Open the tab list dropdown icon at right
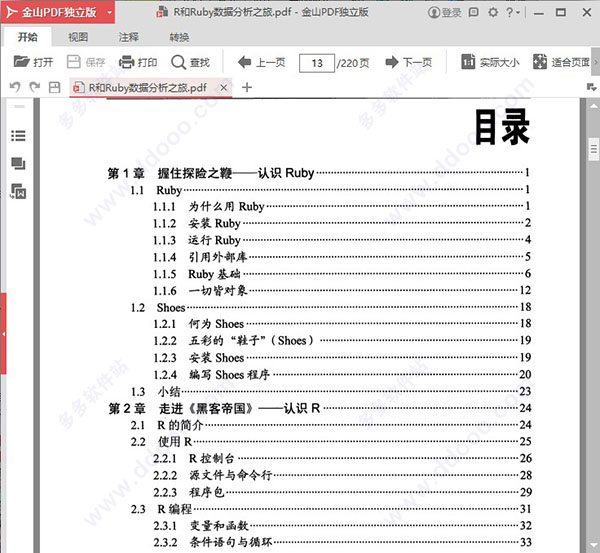 point(592,87)
